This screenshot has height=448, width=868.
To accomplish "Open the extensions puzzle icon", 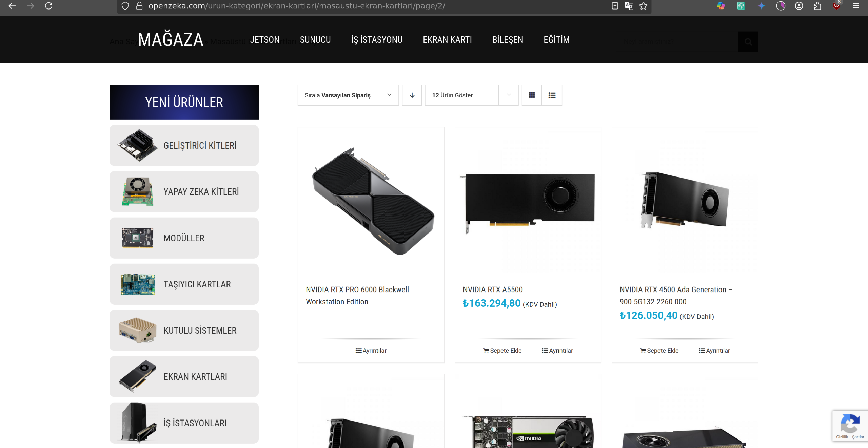I will (817, 6).
